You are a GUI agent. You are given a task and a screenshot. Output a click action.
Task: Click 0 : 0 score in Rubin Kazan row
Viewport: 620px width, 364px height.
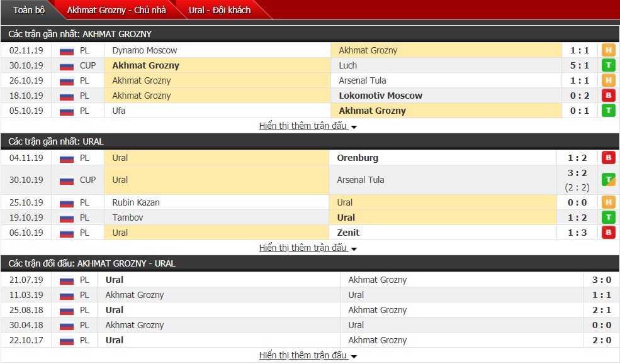(577, 202)
